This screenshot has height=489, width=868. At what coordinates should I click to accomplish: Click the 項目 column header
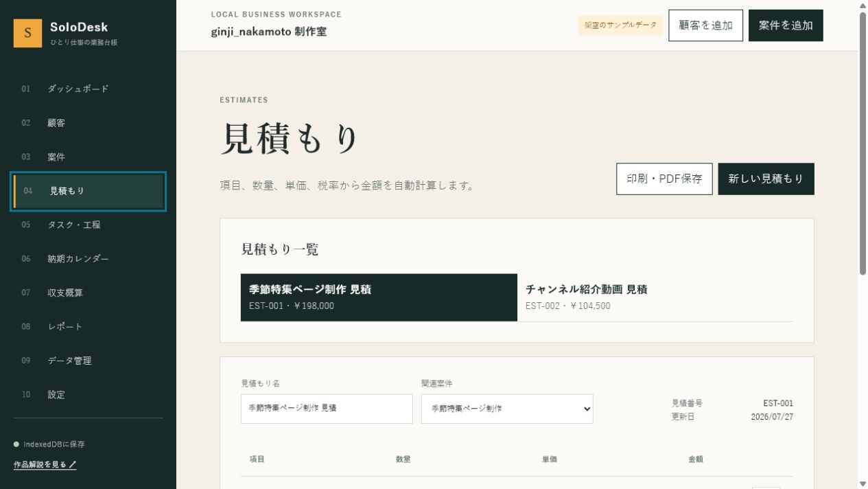click(x=257, y=459)
